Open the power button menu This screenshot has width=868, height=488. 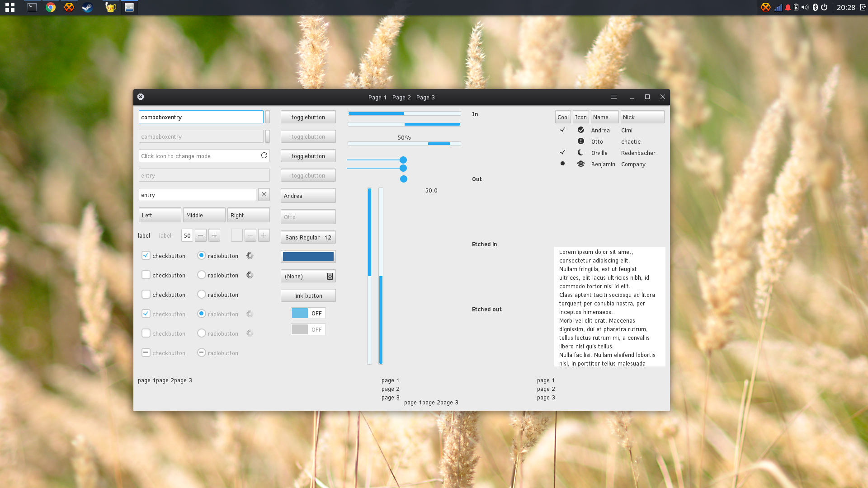tap(824, 7)
